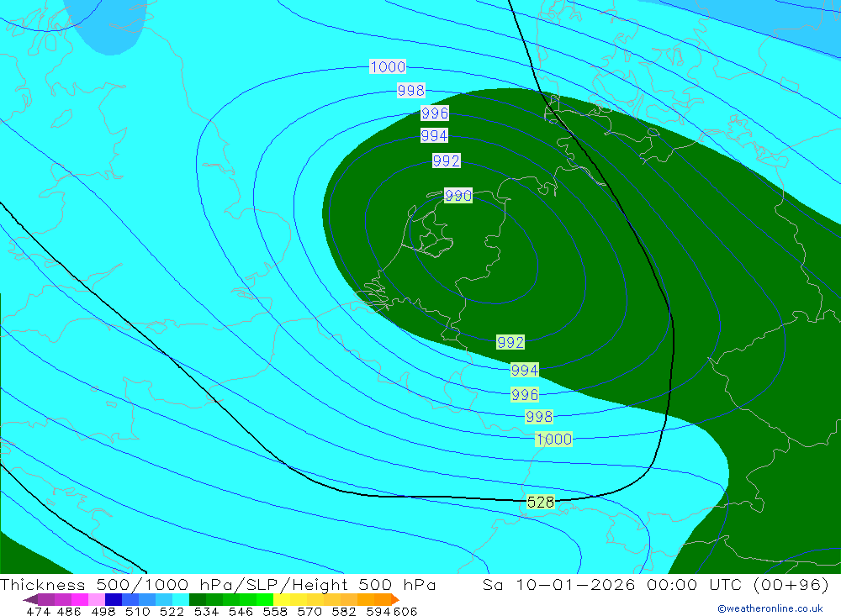Click the 570 legend value
Image resolution: width=841 pixels, height=616 pixels.
309,611
